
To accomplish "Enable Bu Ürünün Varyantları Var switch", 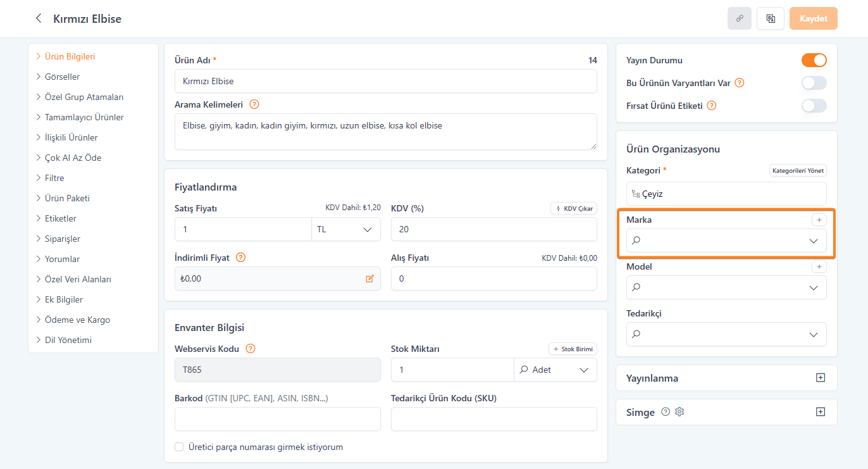I will 814,83.
